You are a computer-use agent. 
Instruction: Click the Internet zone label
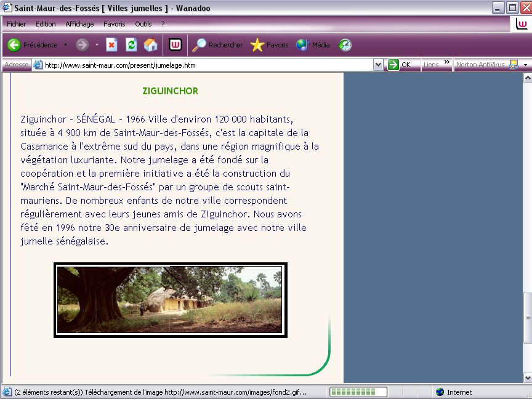459,392
